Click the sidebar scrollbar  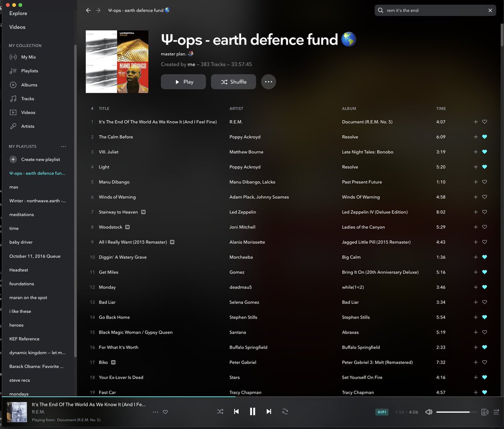click(x=76, y=202)
